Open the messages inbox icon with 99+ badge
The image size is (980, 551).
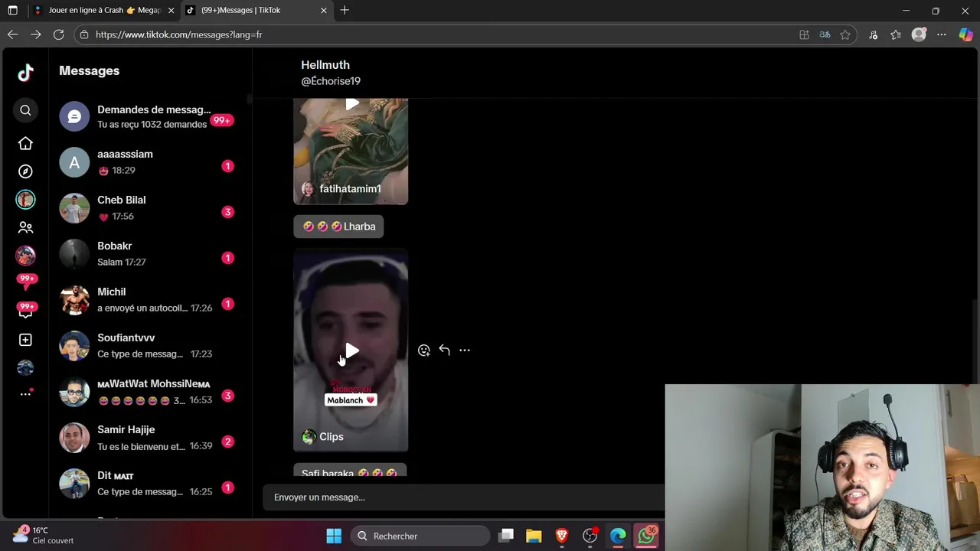coord(25,311)
